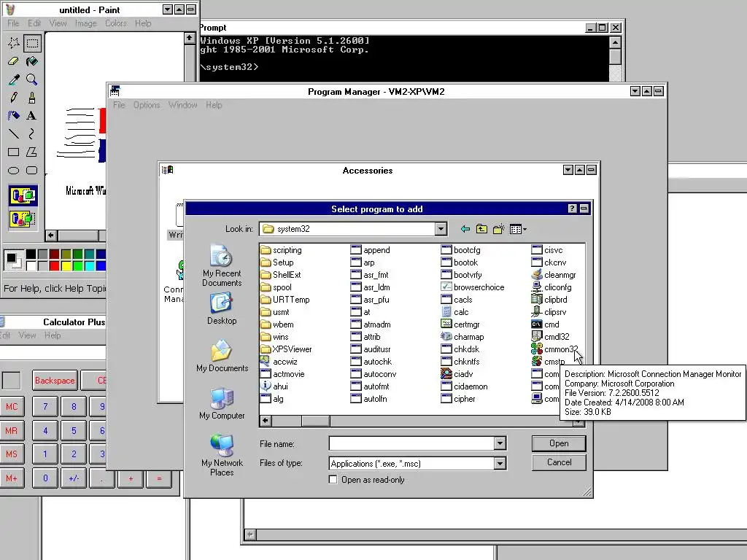747x560 pixels.
Task: Select the Rectangle shape tool in Paint
Action: [x=13, y=152]
